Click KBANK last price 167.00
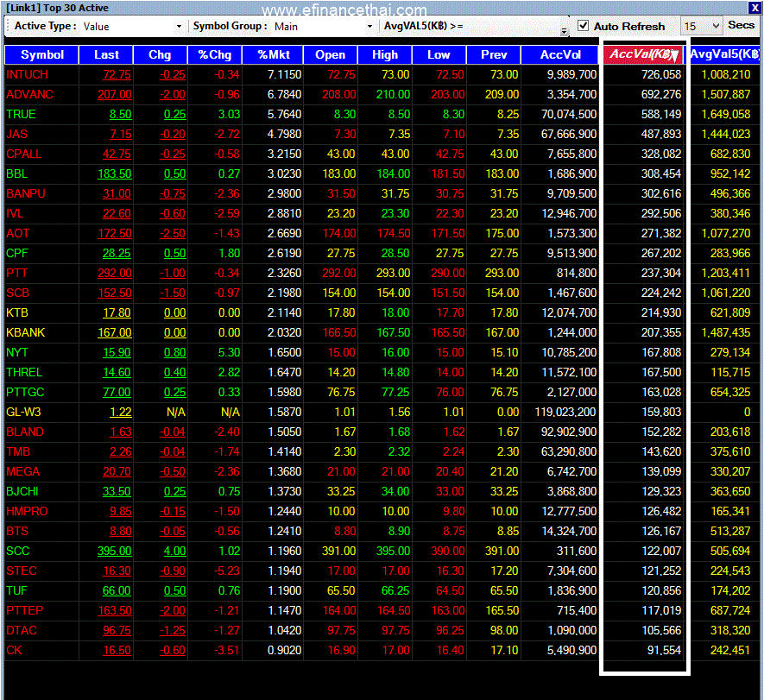This screenshot has width=764, height=700. (115, 332)
